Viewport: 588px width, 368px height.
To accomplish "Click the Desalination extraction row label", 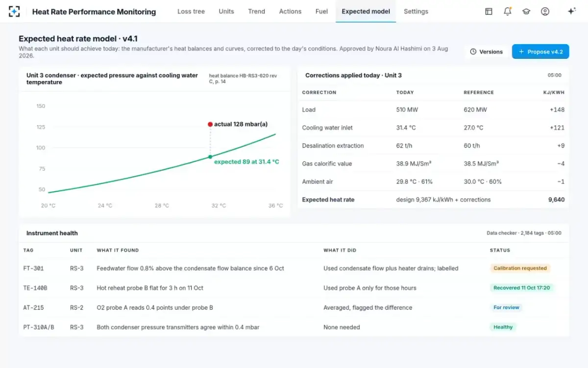I will click(333, 146).
